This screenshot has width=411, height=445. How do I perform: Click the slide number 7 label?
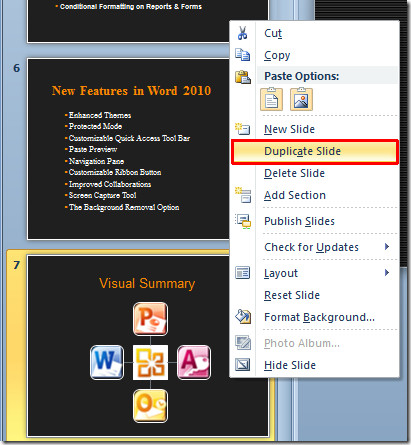pyautogui.click(x=16, y=265)
